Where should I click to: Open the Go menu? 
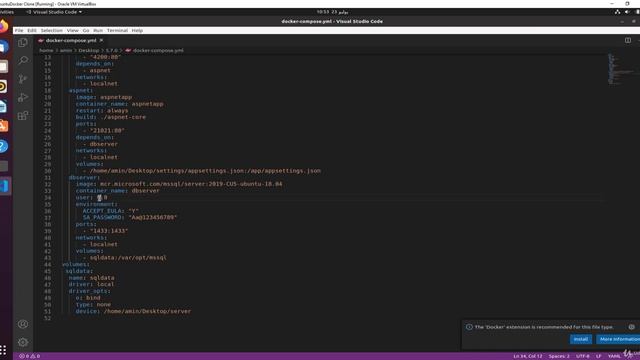86,31
